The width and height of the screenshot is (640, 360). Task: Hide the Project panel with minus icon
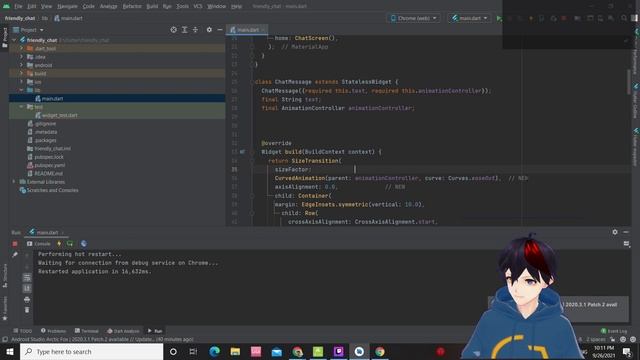point(220,30)
